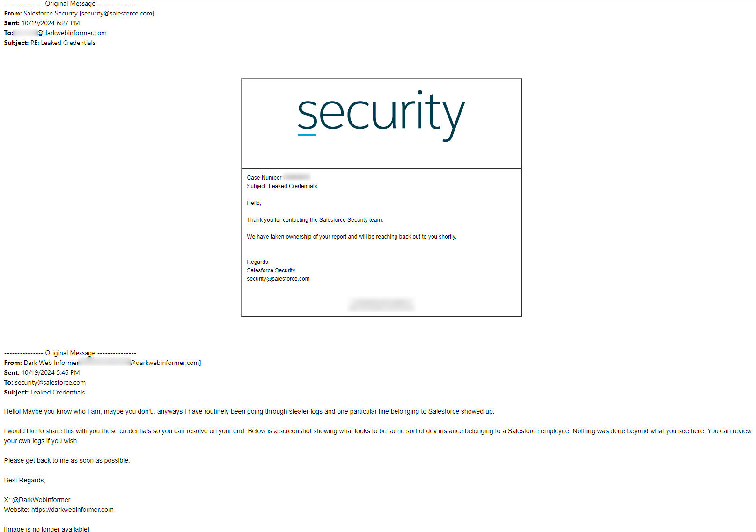Screen dimensions: 756x532
Task: Click security@salesforce.com in the lower To field
Action: pos(50,383)
